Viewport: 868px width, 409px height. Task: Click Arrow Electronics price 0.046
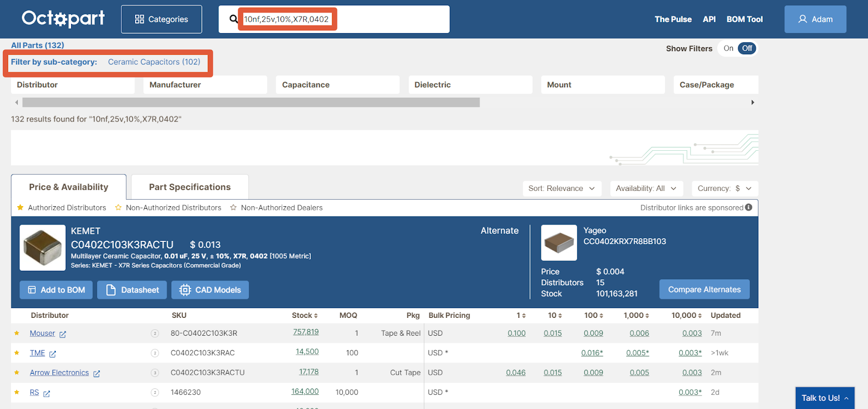pos(516,373)
